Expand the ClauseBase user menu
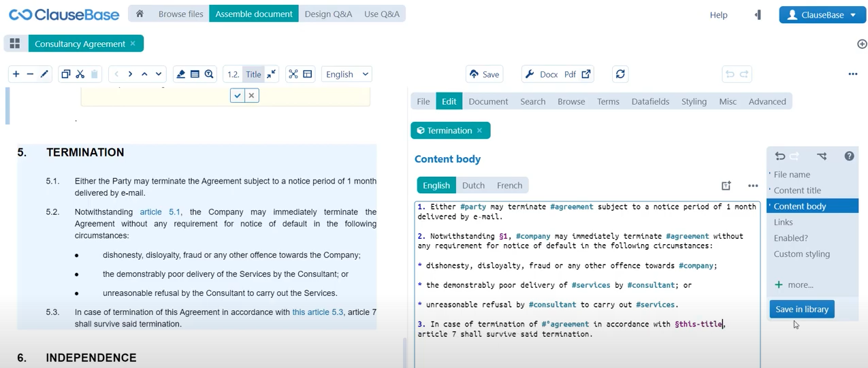The height and width of the screenshot is (368, 868). [822, 15]
